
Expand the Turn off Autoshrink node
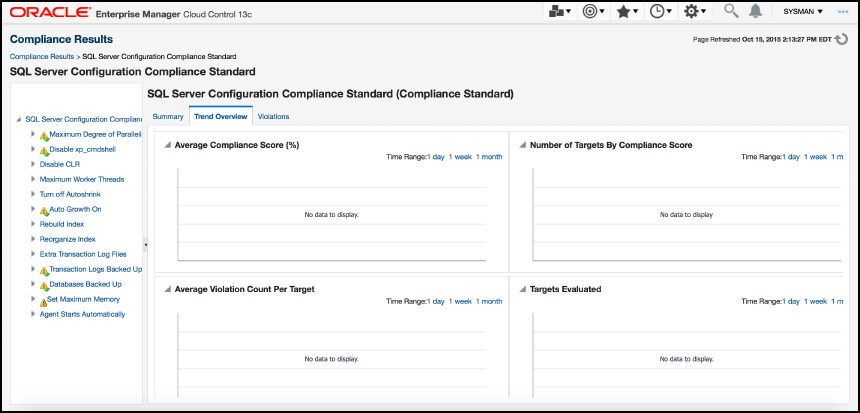point(33,194)
